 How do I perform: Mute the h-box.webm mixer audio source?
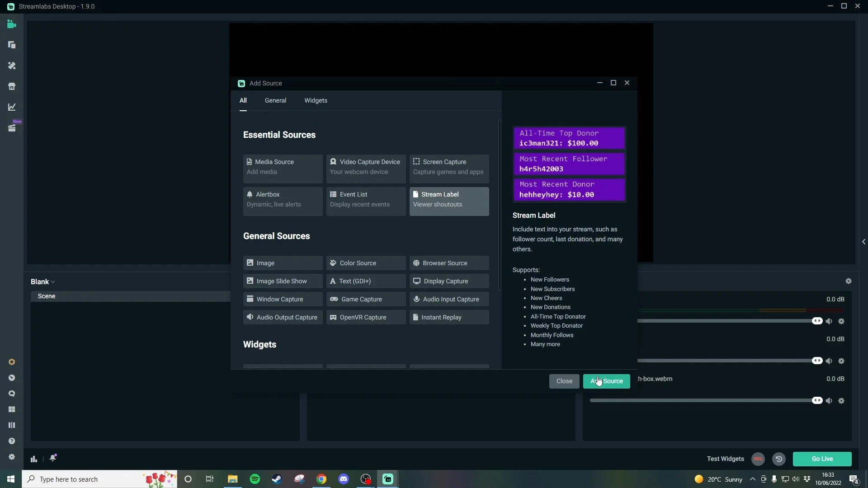829,401
